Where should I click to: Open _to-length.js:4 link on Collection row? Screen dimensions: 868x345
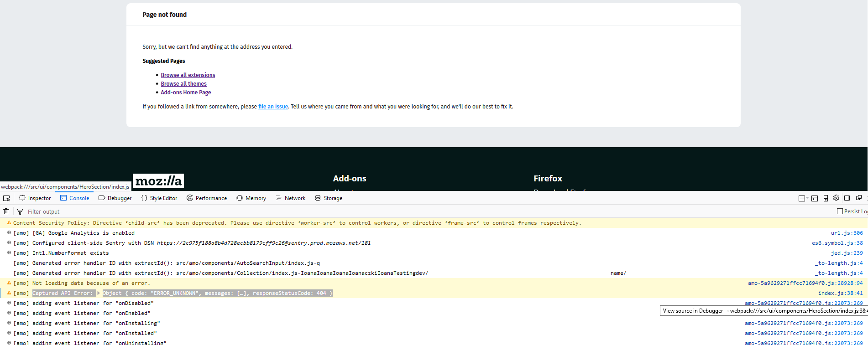[839, 273]
